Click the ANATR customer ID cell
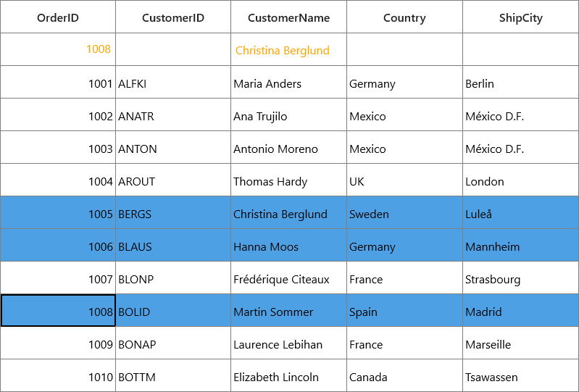The width and height of the screenshot is (579, 392). (173, 114)
